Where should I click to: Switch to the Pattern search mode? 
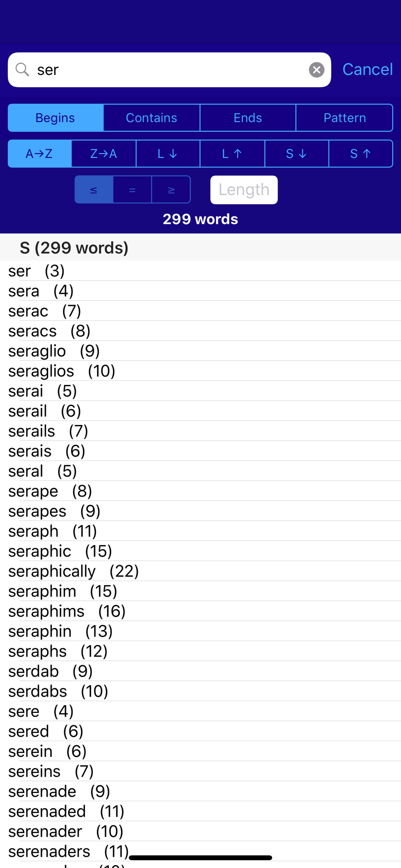coord(345,118)
